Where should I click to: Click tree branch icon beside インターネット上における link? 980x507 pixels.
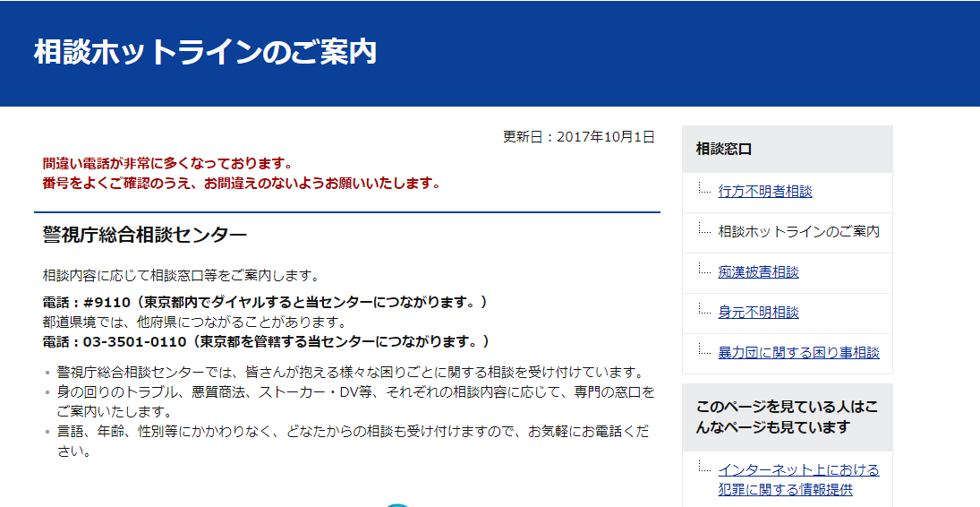(703, 467)
